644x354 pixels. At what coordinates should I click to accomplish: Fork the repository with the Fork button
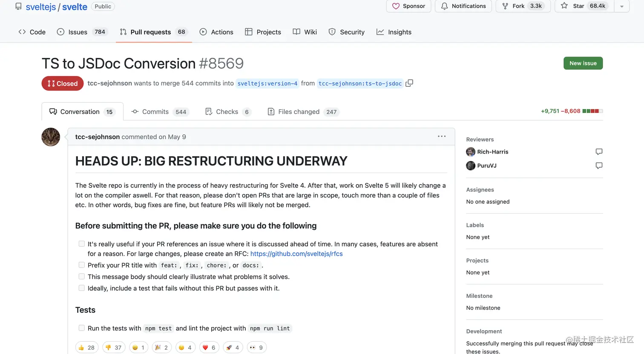(523, 6)
